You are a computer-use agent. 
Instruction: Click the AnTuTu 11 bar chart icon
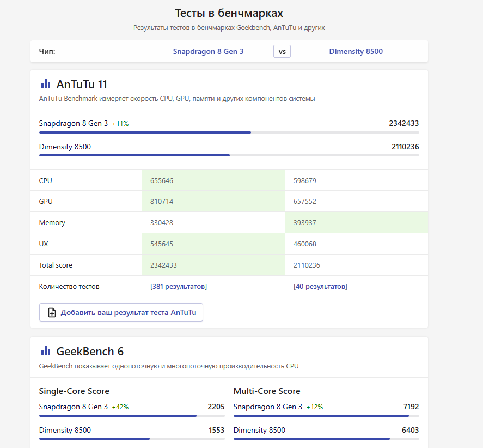pyautogui.click(x=46, y=83)
